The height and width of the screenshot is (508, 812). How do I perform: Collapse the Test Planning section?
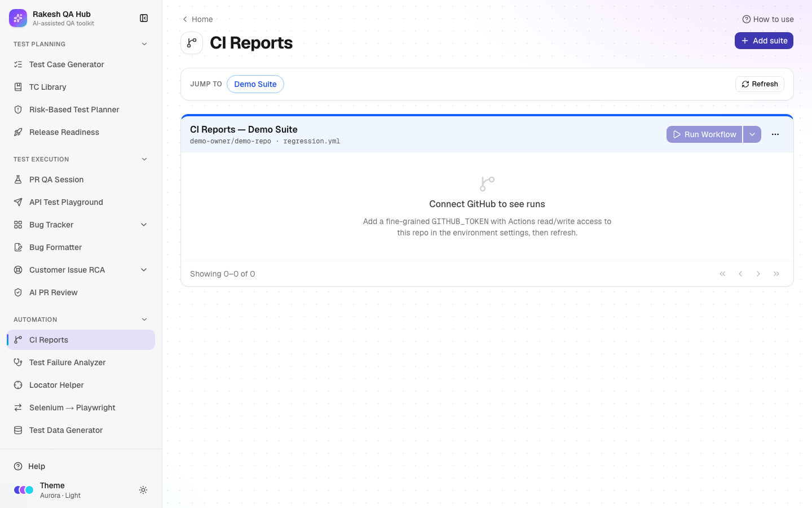click(144, 44)
